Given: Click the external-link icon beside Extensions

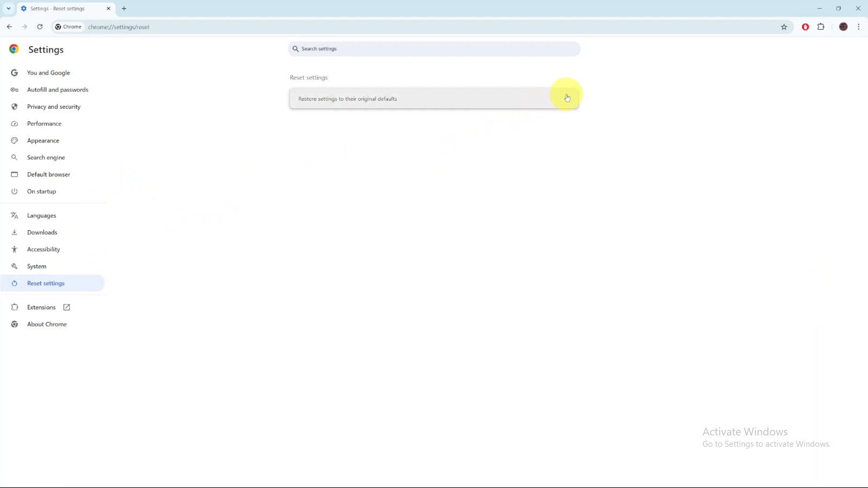Looking at the screenshot, I should (67, 307).
